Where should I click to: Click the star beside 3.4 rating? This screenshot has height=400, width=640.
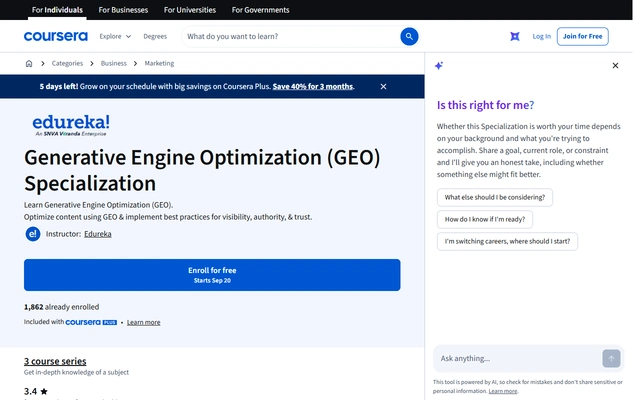(x=44, y=391)
